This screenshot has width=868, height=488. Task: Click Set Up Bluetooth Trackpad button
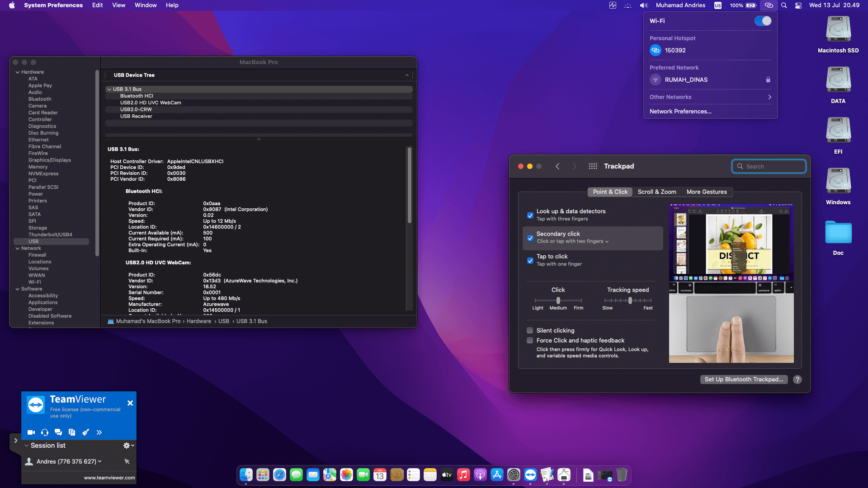click(744, 380)
